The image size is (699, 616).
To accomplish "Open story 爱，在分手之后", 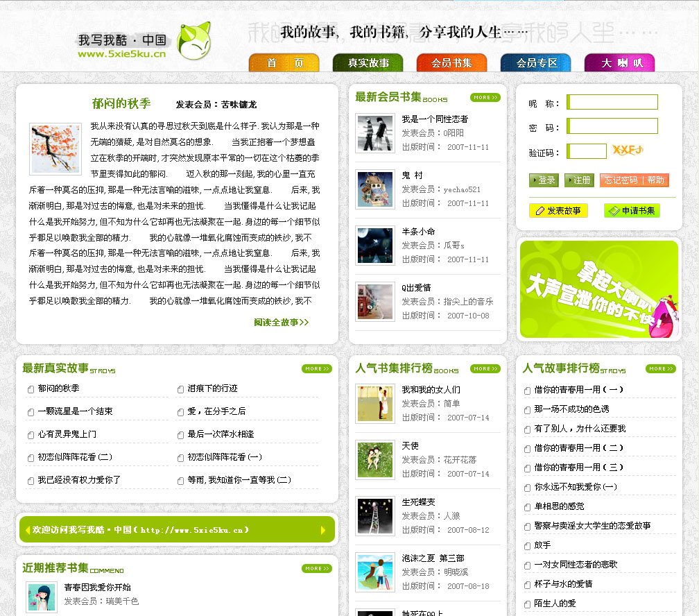I will pos(216,411).
